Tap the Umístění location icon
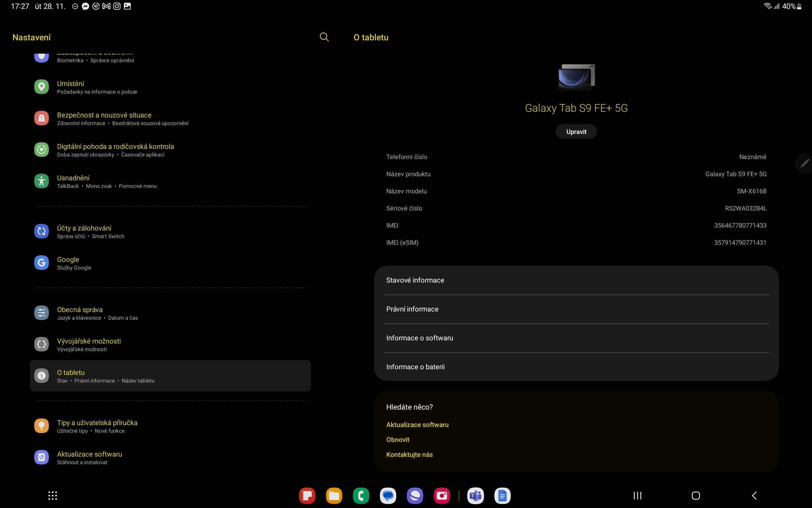Screen dimensions: 812x508 [42, 87]
